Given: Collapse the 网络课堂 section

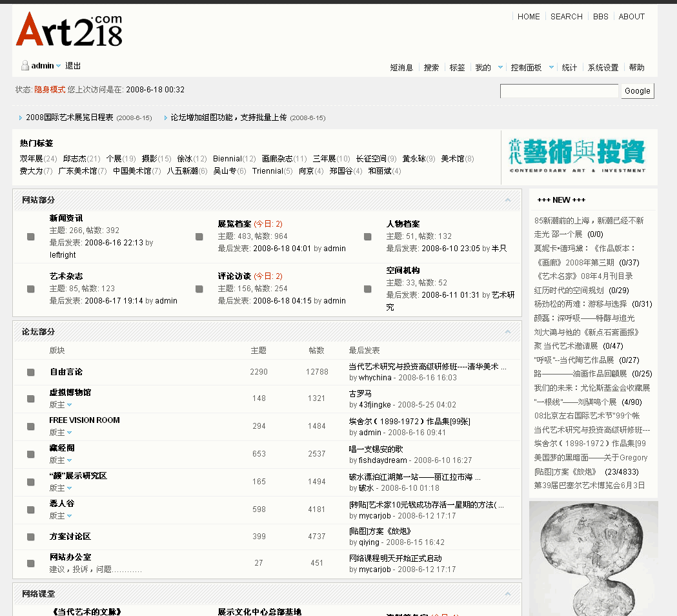Looking at the screenshot, I should tap(508, 594).
